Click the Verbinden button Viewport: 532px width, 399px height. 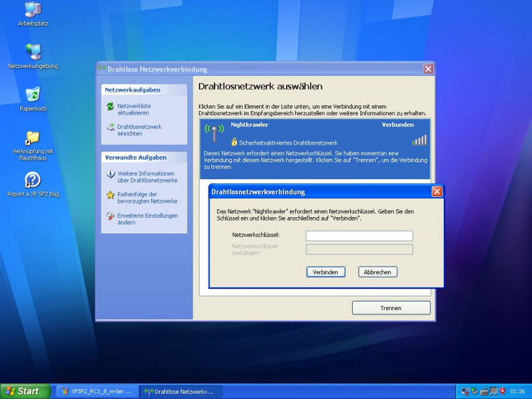pos(326,272)
